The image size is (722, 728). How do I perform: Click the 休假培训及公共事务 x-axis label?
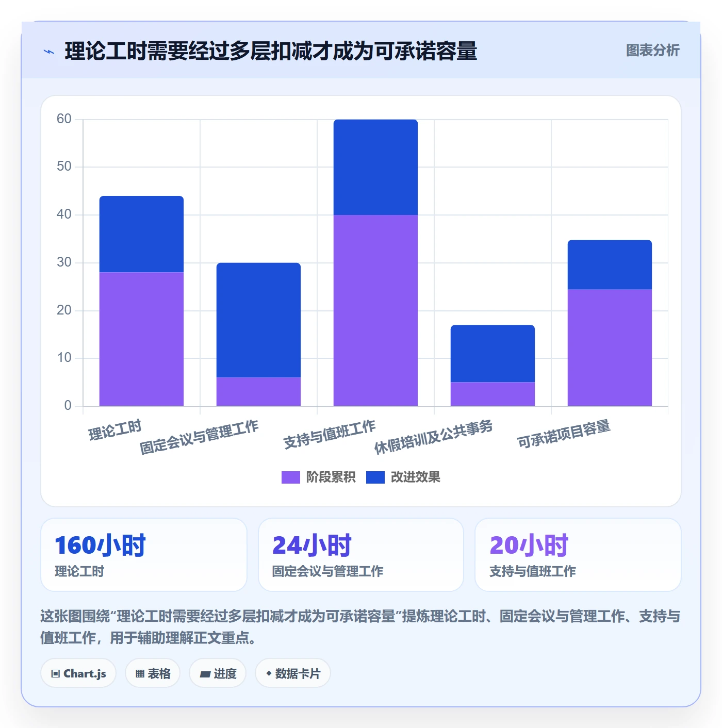433,437
